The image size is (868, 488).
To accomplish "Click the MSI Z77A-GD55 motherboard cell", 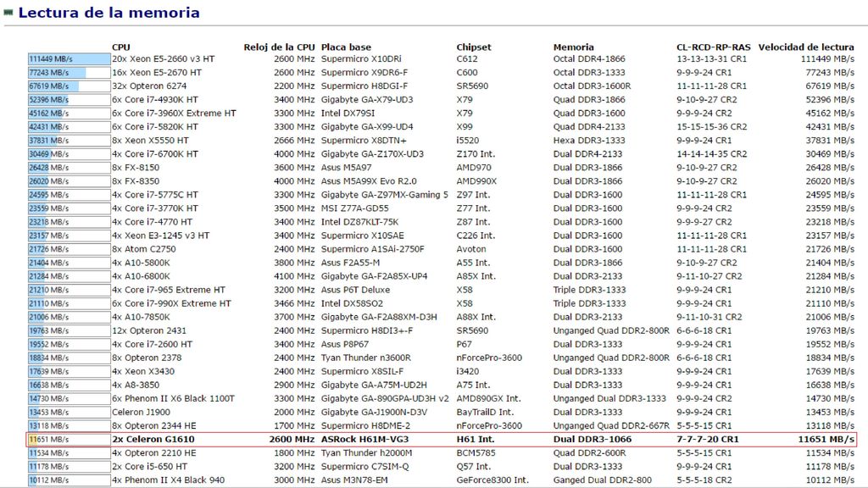I will pos(355,208).
